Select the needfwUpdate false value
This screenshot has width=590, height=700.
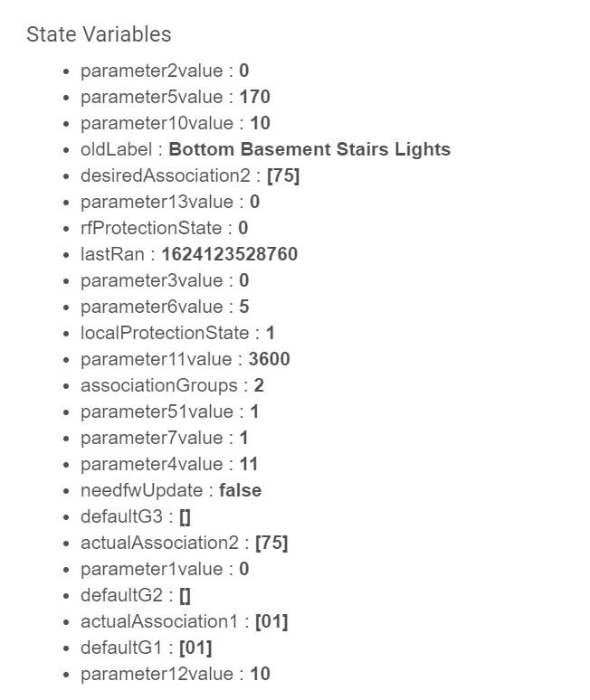[x=241, y=490]
